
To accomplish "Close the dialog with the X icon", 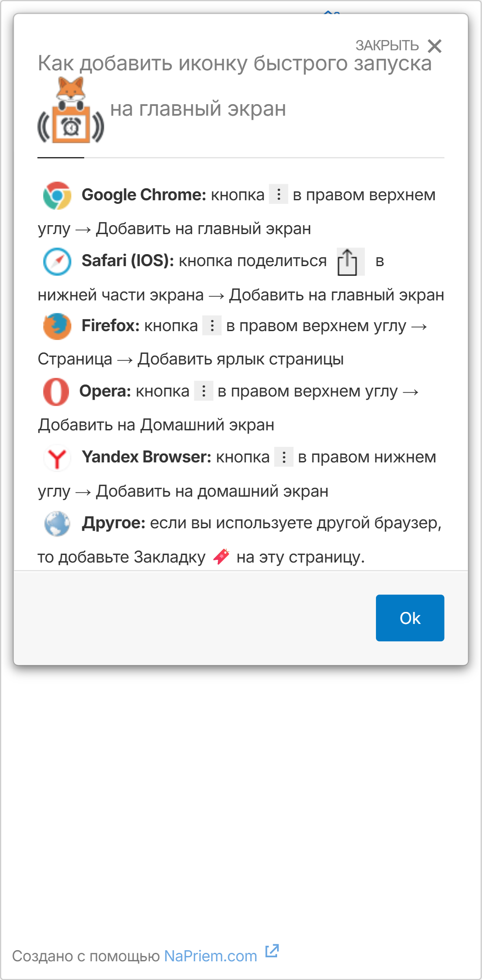I will pos(434,46).
